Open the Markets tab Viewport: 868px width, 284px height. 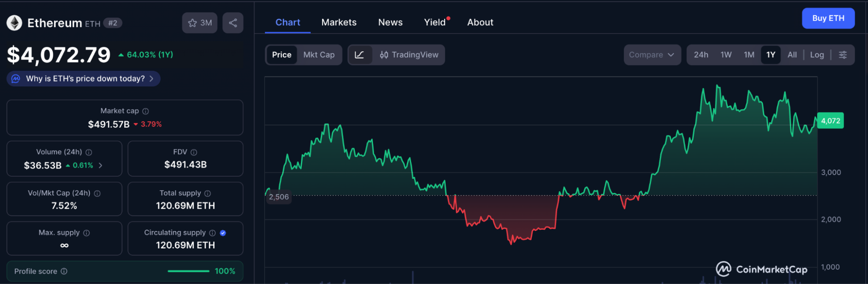339,22
